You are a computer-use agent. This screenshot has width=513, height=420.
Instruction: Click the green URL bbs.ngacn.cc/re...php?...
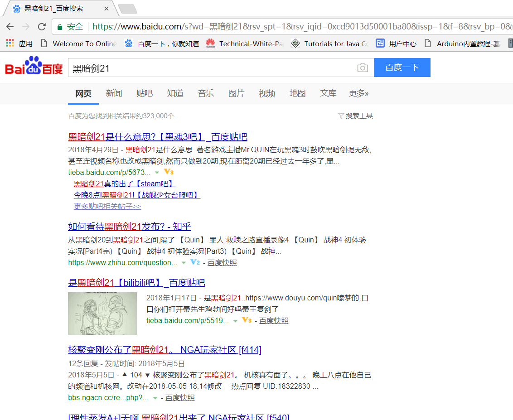[108, 398]
